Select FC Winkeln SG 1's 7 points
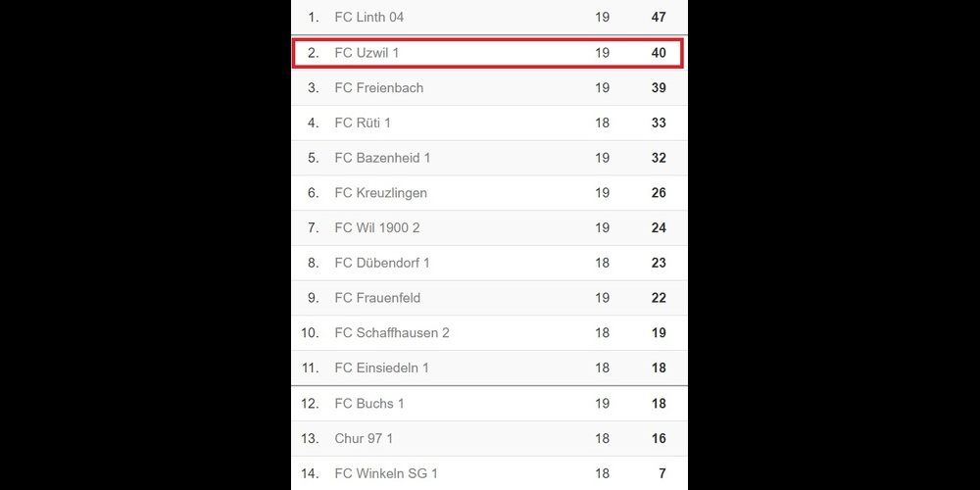Screen dimensions: 980x490 [x=662, y=474]
